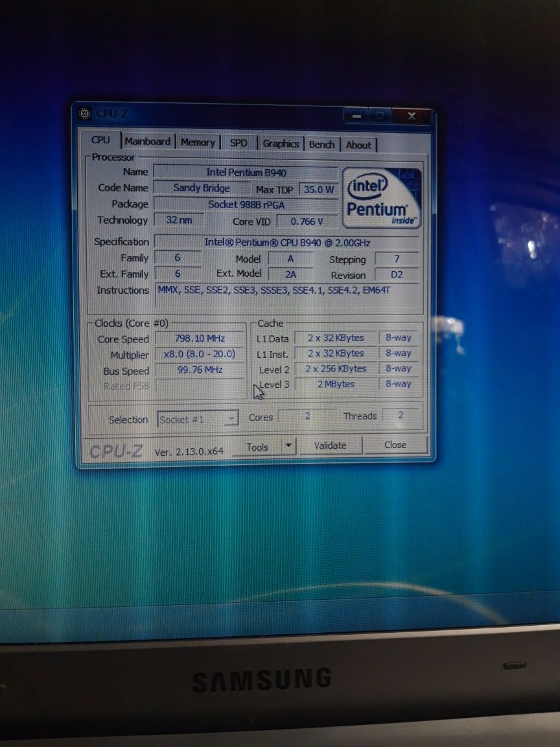Close CPU-Z with the X button
The height and width of the screenshot is (747, 560).
(x=412, y=116)
